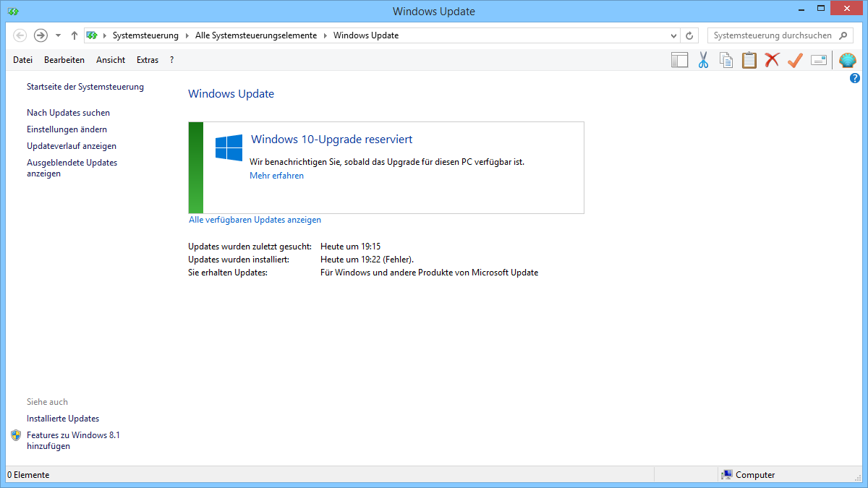Open the Bearbeiten menu

pyautogui.click(x=64, y=60)
